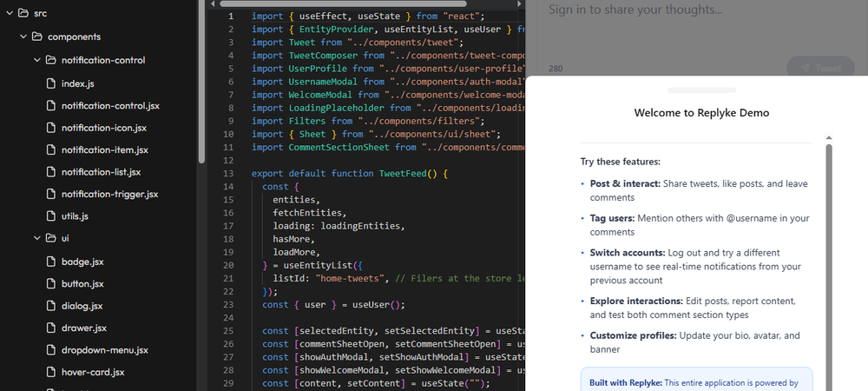Click the "home-tweets" string in code
This screenshot has height=391, width=868.
[x=351, y=278]
